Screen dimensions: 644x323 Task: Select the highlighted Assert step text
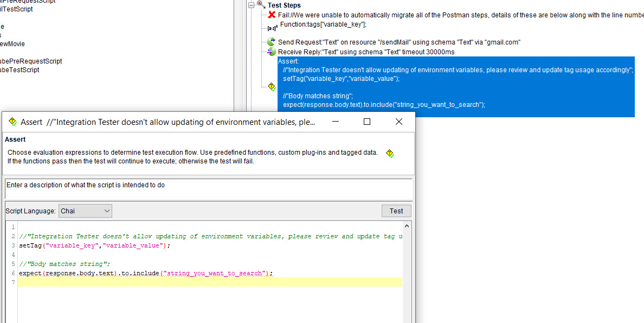pos(455,87)
